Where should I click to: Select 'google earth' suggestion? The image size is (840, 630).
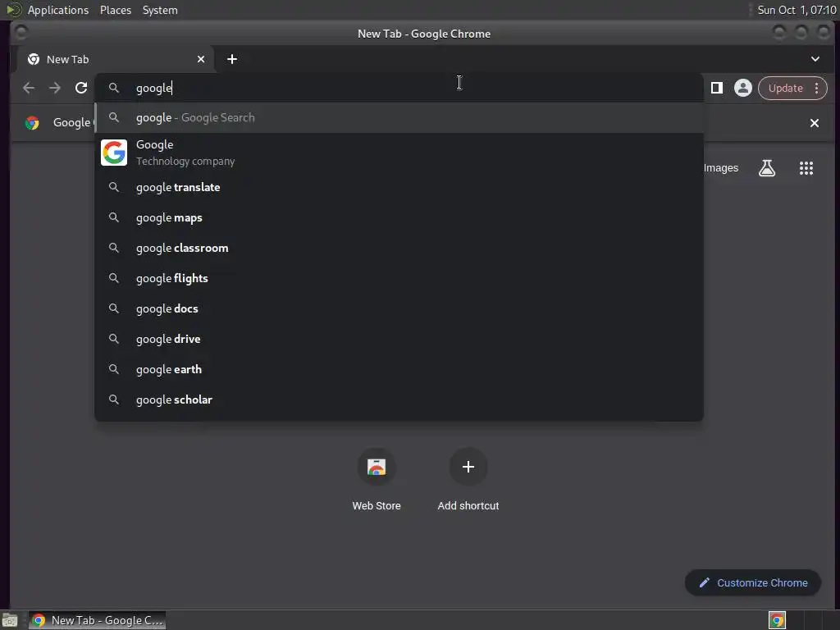(399, 369)
